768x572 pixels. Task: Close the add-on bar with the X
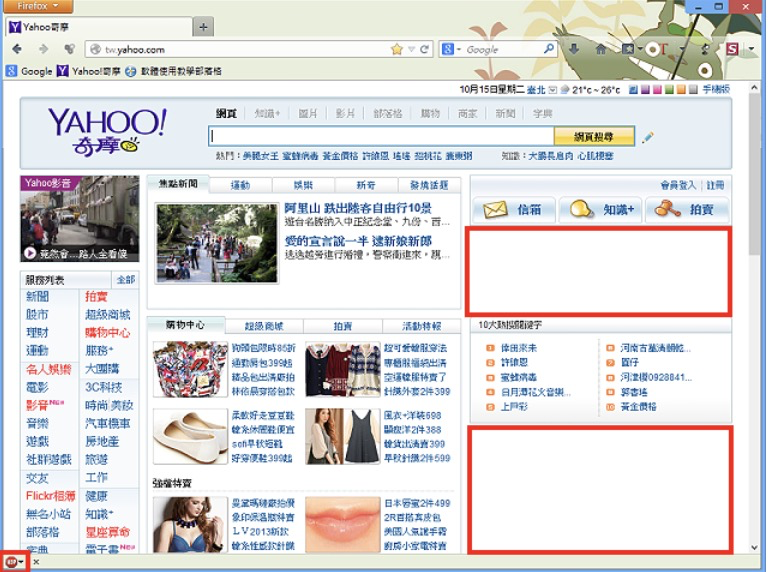pyautogui.click(x=36, y=562)
